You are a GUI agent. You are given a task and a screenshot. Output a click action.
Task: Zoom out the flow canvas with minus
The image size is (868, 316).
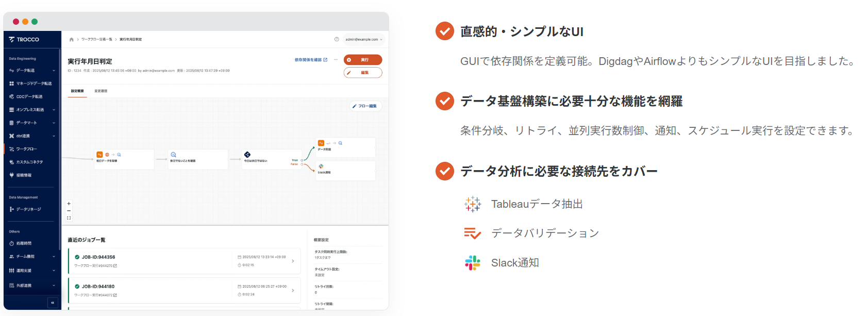pos(69,211)
